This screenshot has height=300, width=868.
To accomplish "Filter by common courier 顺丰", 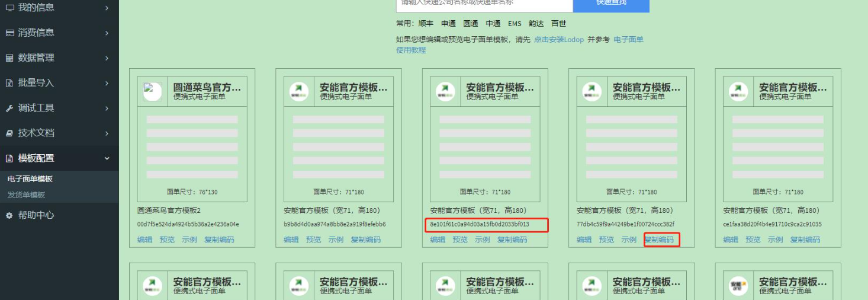I will click(x=426, y=24).
